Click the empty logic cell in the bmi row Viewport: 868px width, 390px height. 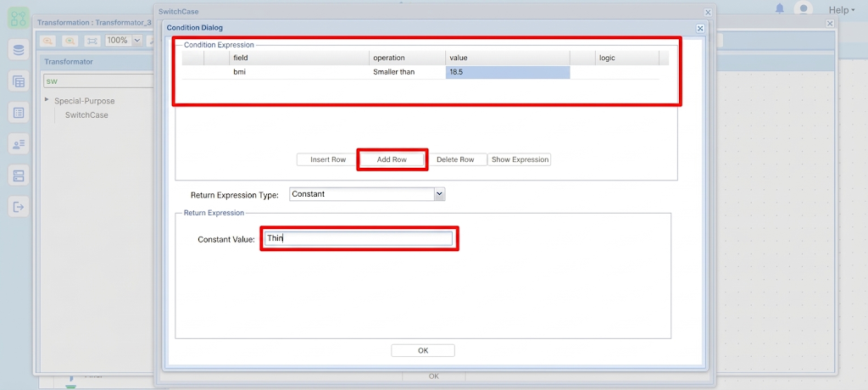[x=627, y=72]
